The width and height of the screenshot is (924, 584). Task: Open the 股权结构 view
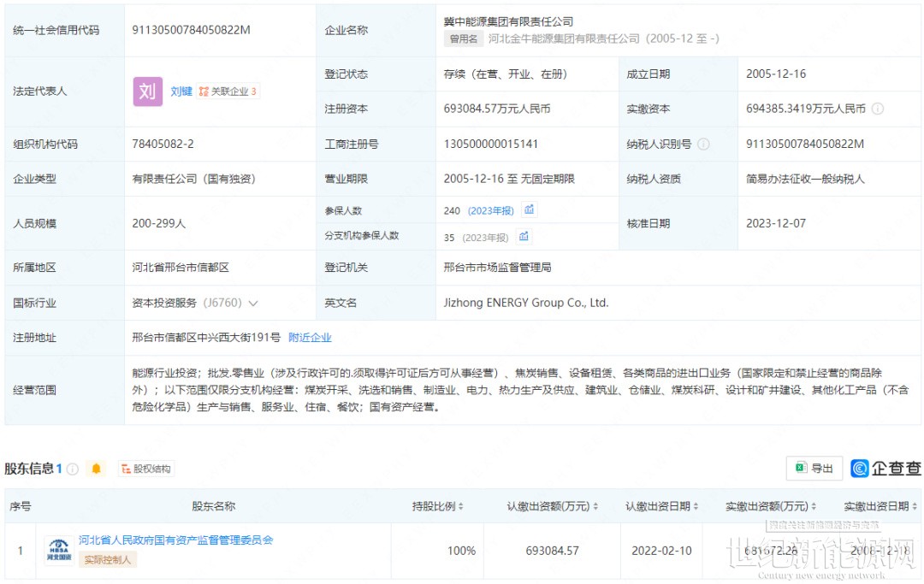click(x=145, y=469)
